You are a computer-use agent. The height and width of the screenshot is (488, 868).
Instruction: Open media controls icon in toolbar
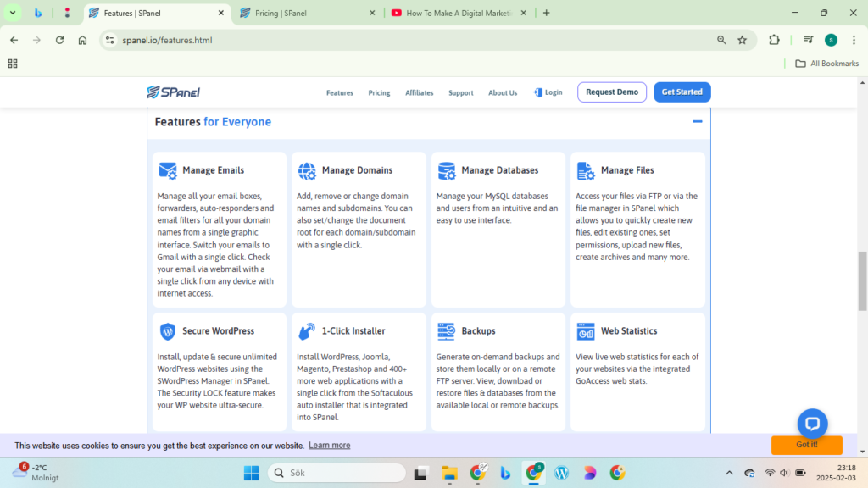[808, 40]
